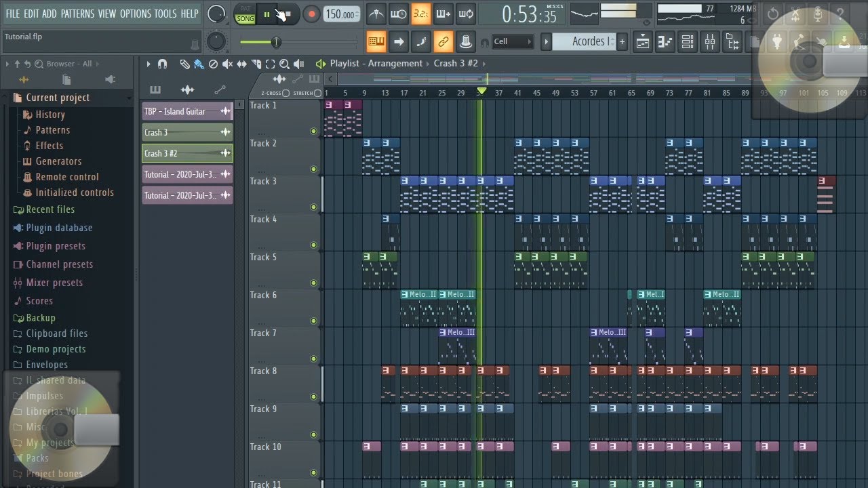Show automation clips in picker panel
The height and width of the screenshot is (488, 868).
pos(220,89)
